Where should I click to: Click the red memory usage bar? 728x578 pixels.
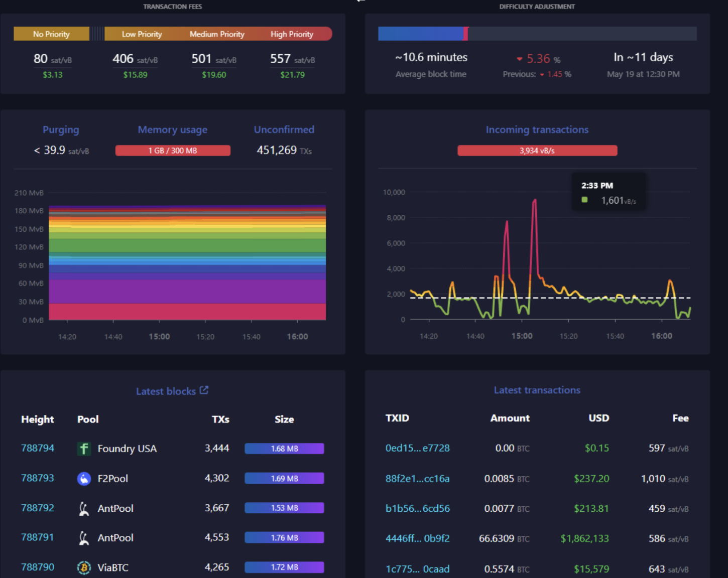[x=173, y=151]
